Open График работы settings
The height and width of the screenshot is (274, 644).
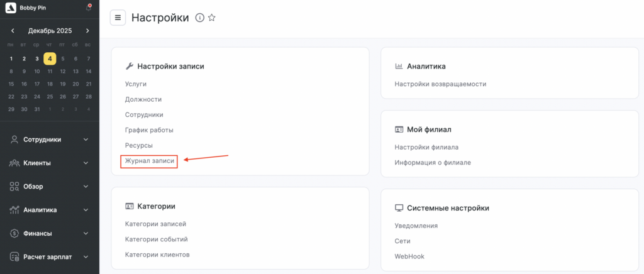click(x=149, y=130)
